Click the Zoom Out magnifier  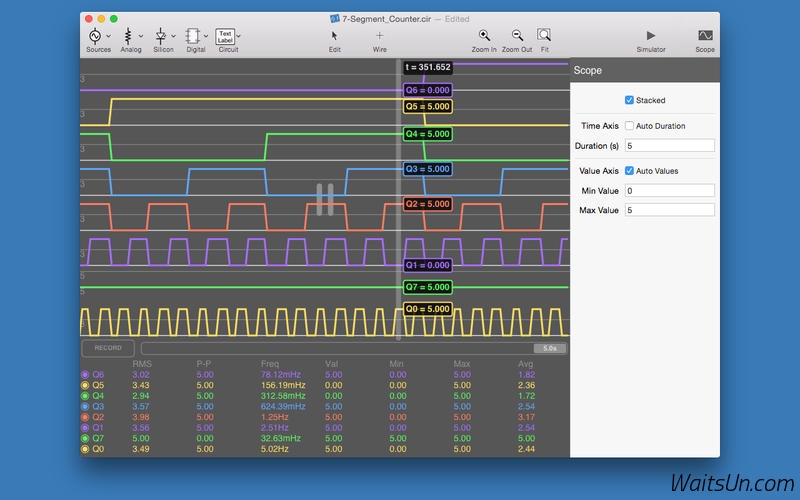(517, 35)
